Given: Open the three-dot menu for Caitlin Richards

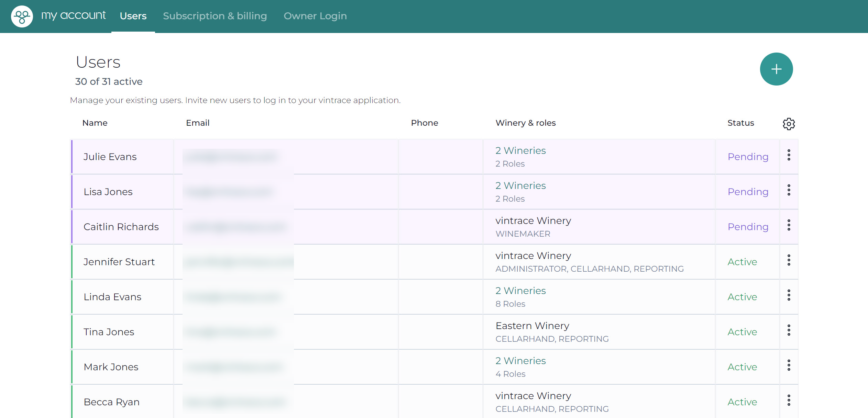Looking at the screenshot, I should click(789, 225).
